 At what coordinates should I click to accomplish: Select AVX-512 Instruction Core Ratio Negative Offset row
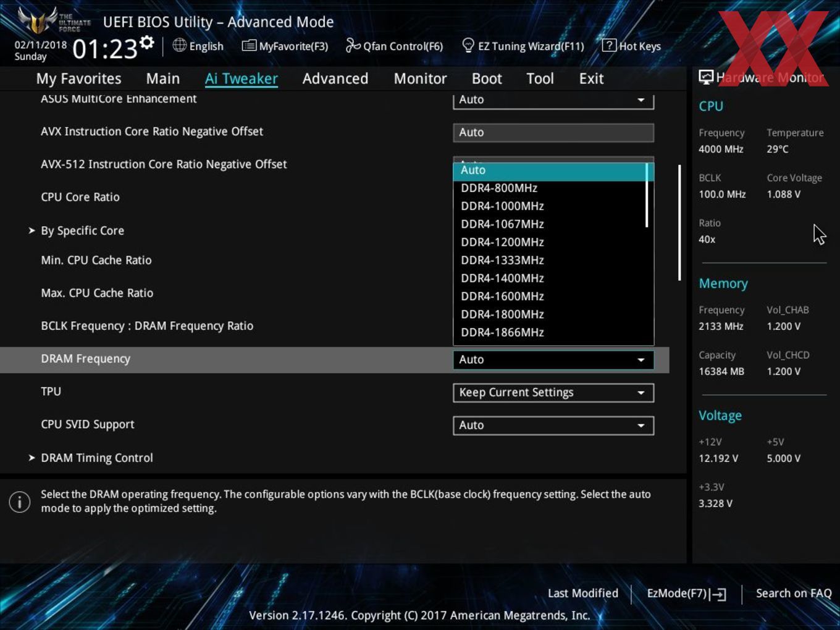164,164
